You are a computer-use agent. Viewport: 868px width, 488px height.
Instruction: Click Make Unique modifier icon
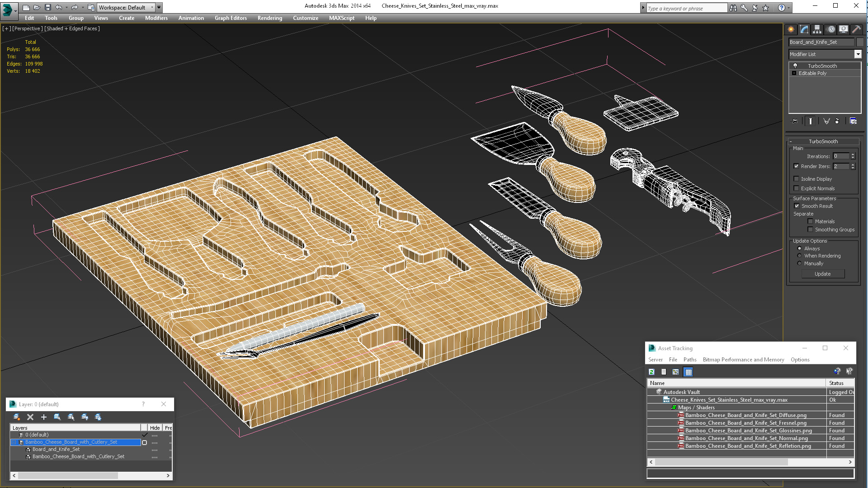[x=826, y=121]
